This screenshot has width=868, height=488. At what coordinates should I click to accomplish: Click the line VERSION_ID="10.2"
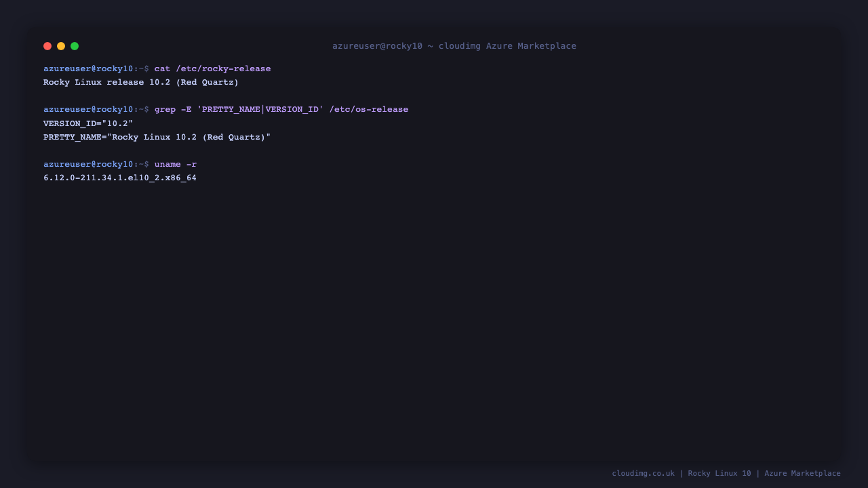88,123
